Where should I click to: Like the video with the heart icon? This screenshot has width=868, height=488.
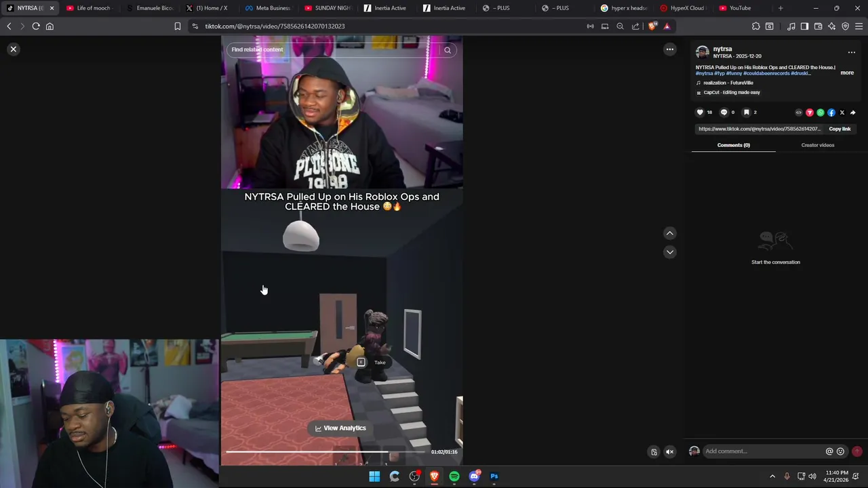click(x=700, y=113)
